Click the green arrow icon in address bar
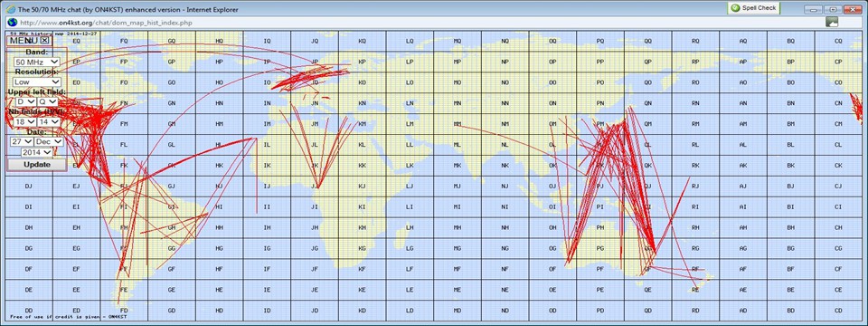The image size is (868, 326). pos(832,22)
